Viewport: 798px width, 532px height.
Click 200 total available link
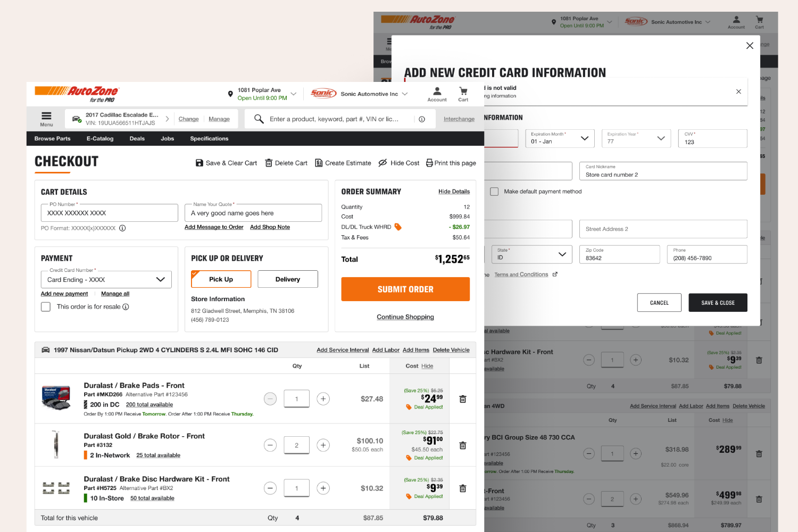[149, 405]
